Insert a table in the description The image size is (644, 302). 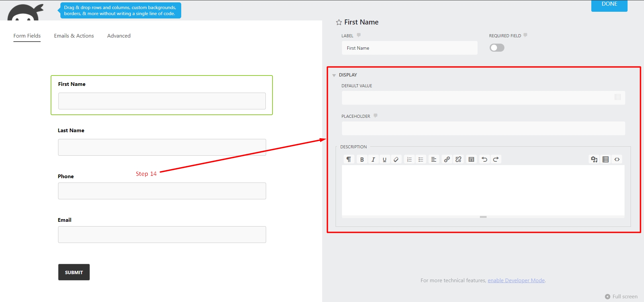coord(471,159)
